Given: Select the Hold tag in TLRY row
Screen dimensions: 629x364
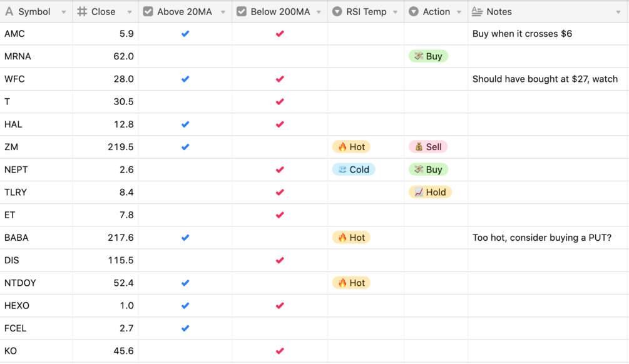Looking at the screenshot, I should (x=430, y=192).
